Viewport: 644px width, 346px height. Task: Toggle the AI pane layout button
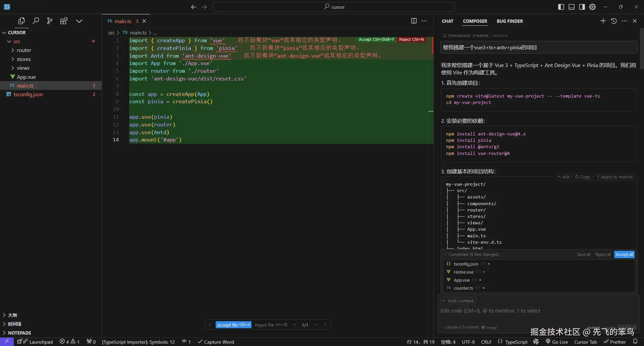pos(582,7)
